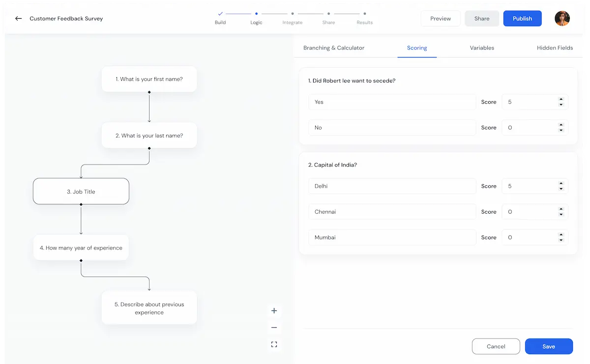Zoom out on the flow canvas
Viewport: 590px width, 364px height.
point(274,328)
